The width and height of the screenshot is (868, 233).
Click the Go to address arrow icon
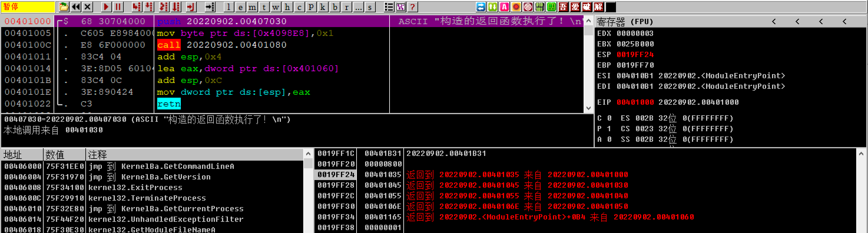[210, 7]
